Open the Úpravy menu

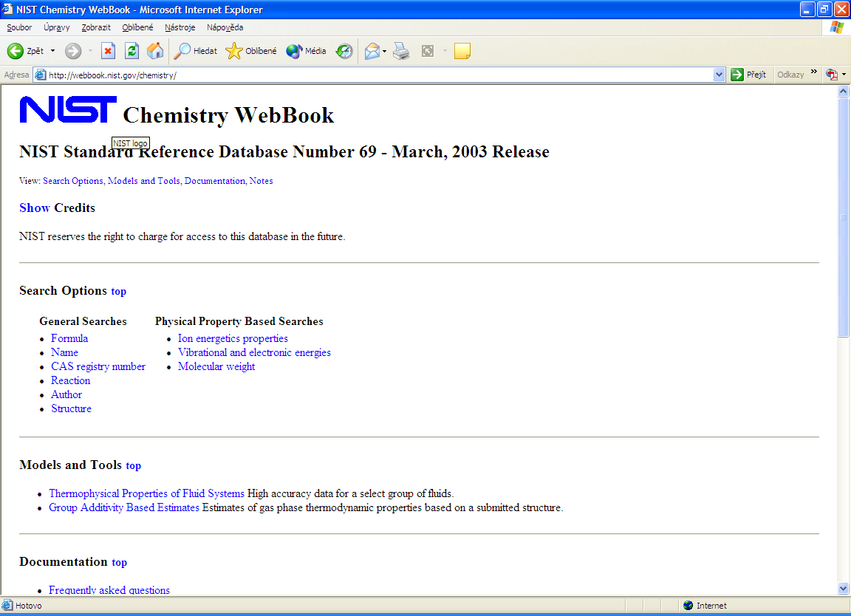(x=56, y=27)
